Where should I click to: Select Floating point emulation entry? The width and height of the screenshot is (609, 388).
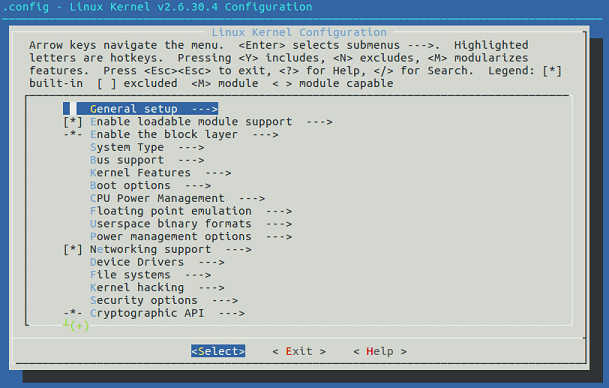pos(191,211)
